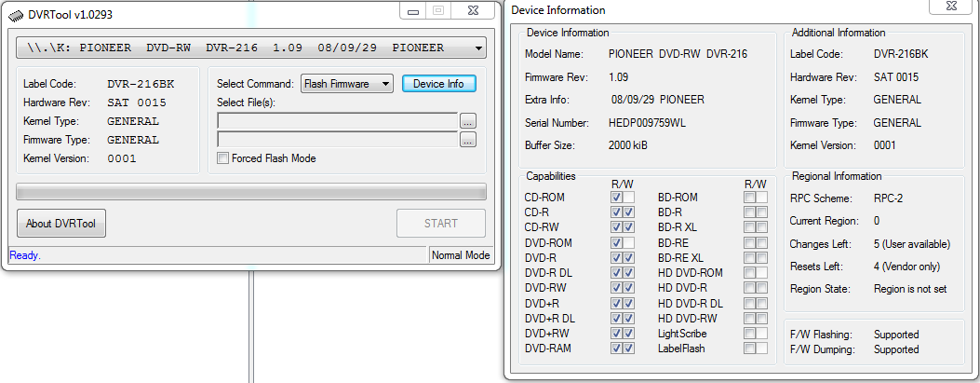Screen dimensions: 980x383
Task: Click the RPC-2 scheme value
Action: click(888, 198)
